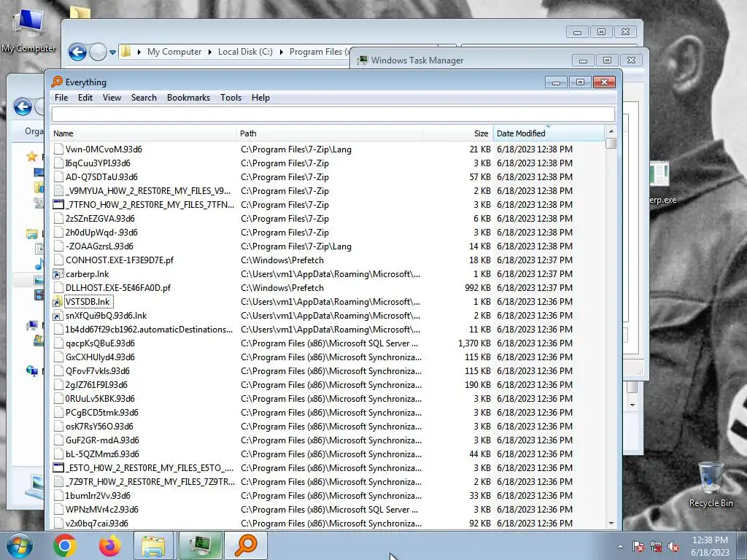Select file name GuF2GR-mdA.93d6
This screenshot has width=747, height=560.
point(102,440)
